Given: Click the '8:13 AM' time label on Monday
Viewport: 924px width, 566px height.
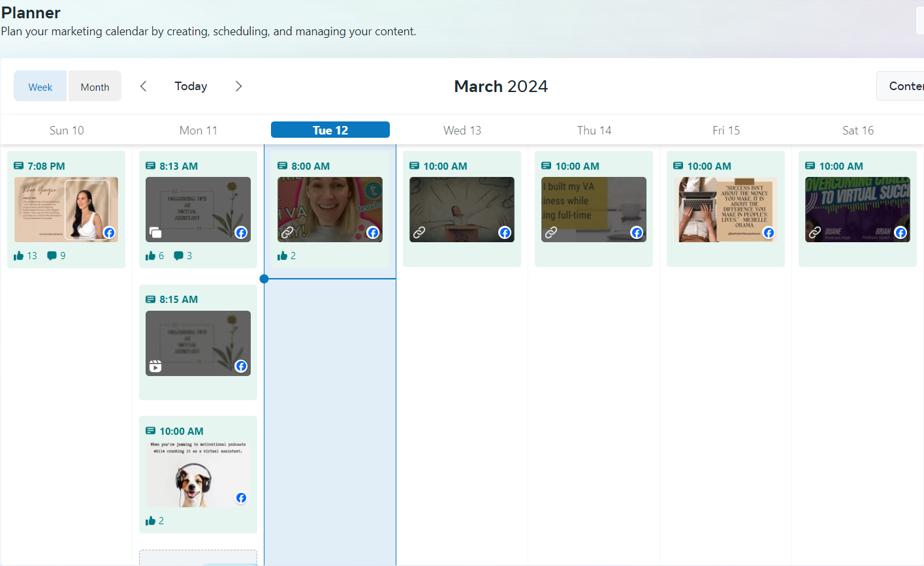Looking at the screenshot, I should pos(179,166).
